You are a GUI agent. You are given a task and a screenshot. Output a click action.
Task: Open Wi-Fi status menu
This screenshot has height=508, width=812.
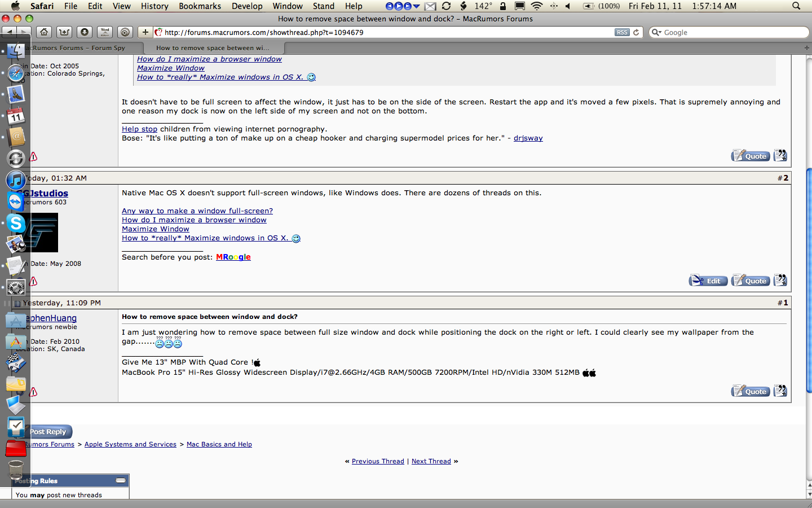pos(537,6)
